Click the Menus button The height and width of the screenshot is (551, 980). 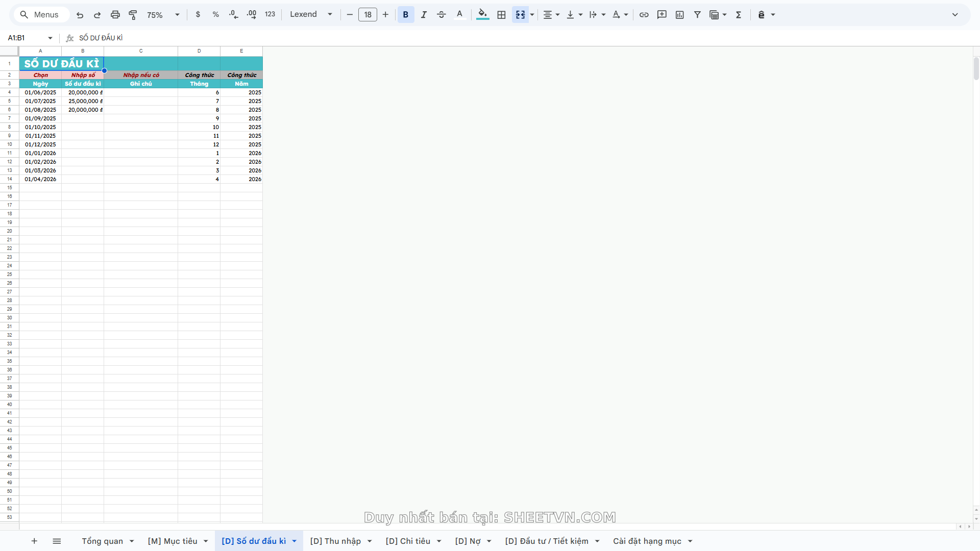[x=41, y=14]
